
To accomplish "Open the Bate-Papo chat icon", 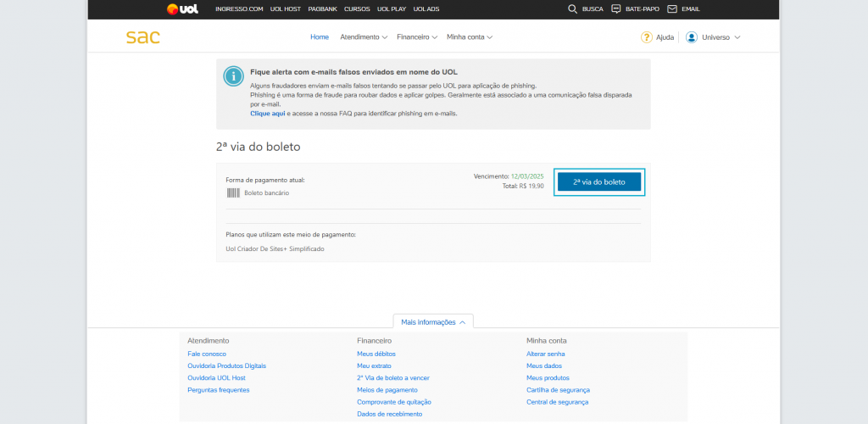I will click(615, 8).
